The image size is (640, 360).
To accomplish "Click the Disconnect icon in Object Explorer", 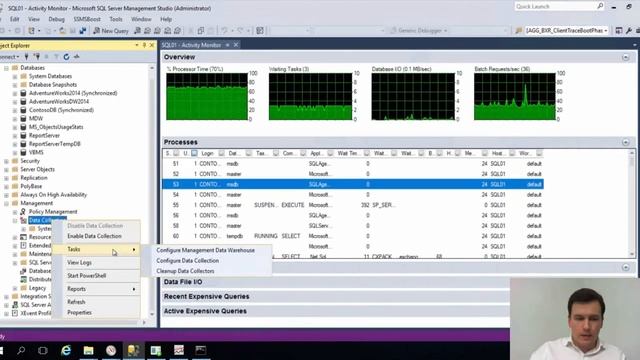I will [37, 57].
